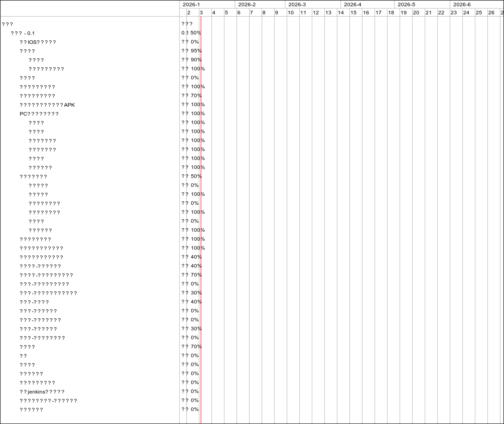Image resolution: width=504 pixels, height=424 pixels.
Task: Click the 2026-4 month header
Action: click(x=353, y=4)
